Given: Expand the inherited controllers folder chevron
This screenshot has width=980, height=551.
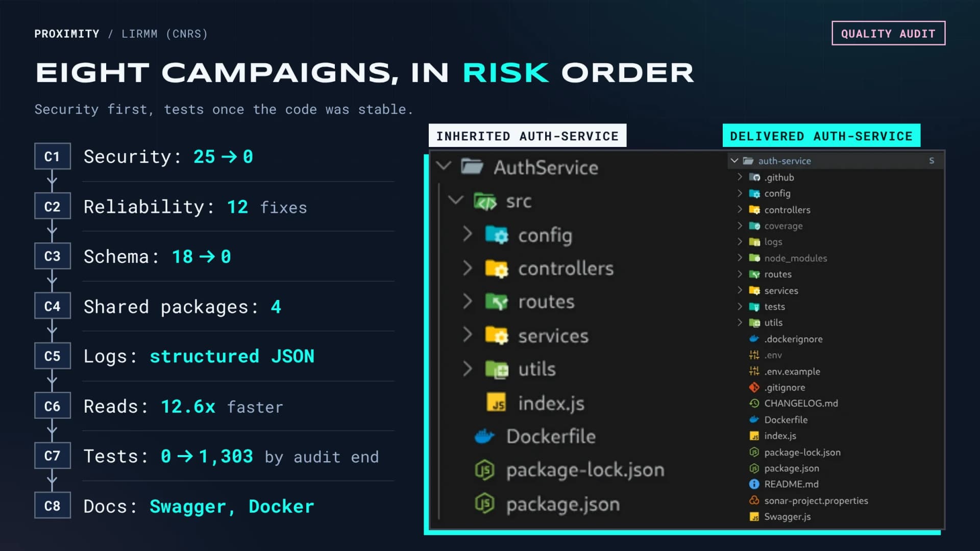Looking at the screenshot, I should [x=467, y=267].
